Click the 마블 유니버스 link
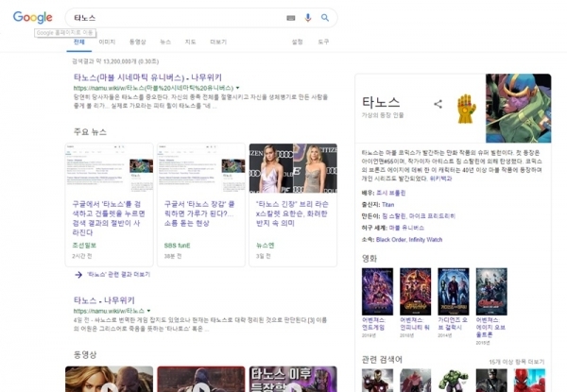 pos(406,228)
